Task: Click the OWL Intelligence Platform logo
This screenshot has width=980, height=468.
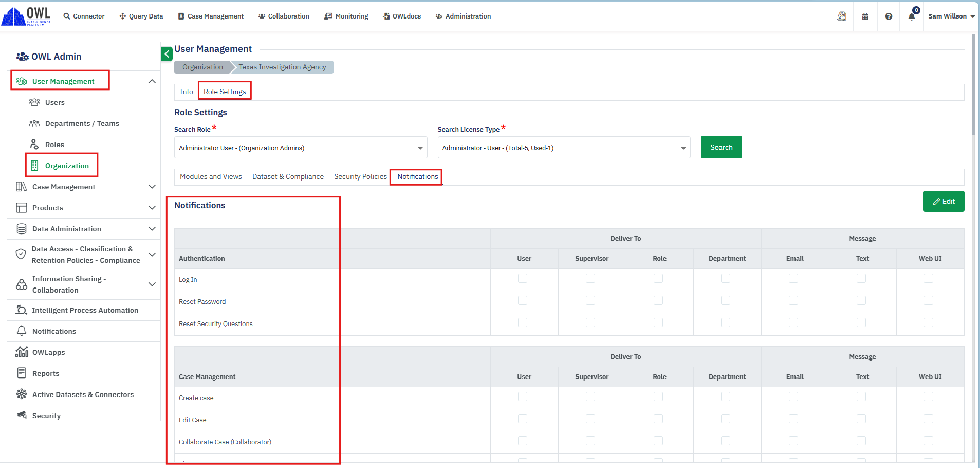Action: coord(26,16)
